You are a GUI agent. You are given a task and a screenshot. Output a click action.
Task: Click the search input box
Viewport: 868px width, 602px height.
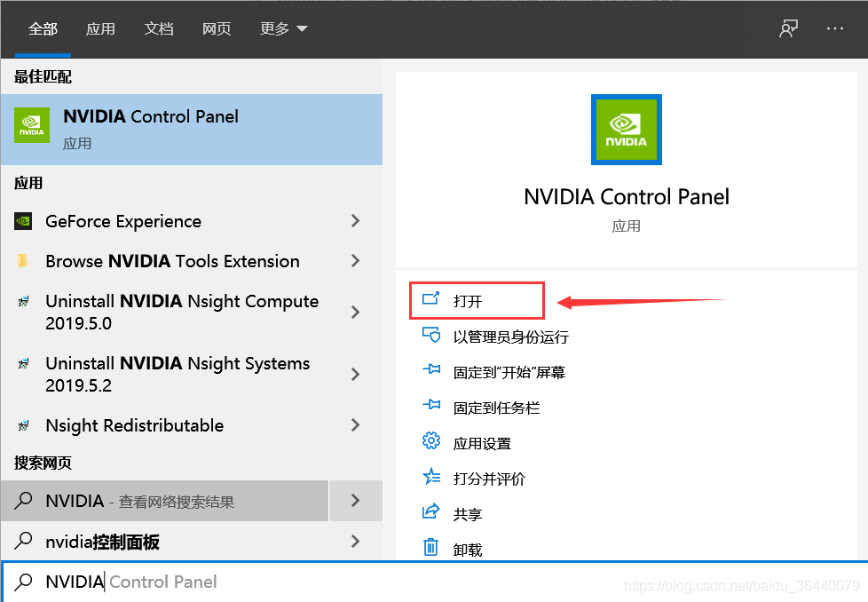coord(434,582)
